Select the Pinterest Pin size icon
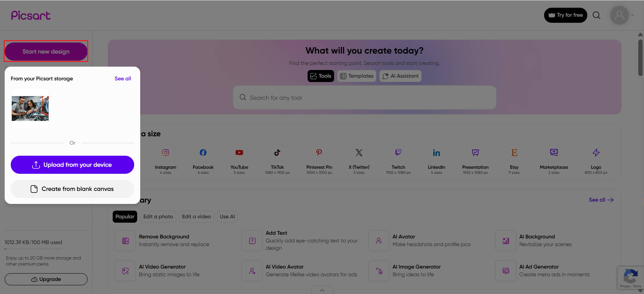This screenshot has height=294, width=644. pyautogui.click(x=319, y=153)
